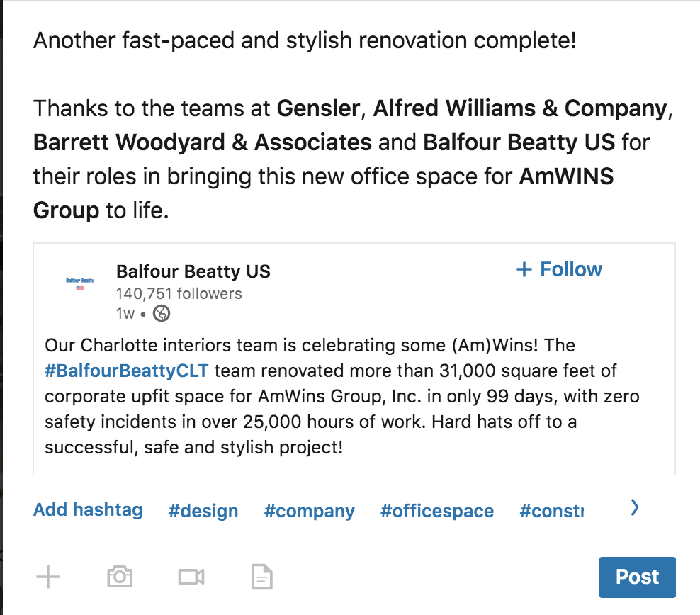Show more hashtag suggestions with the right chevron
The image size is (700, 615).
pyautogui.click(x=635, y=507)
